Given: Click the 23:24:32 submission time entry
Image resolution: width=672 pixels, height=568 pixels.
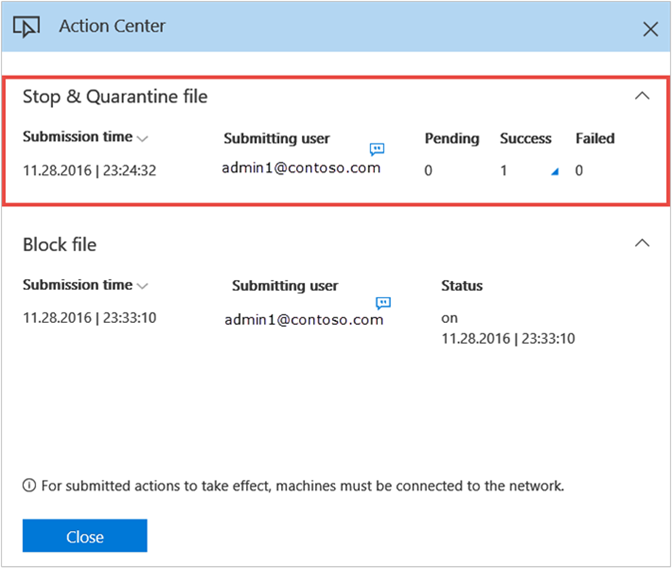Looking at the screenshot, I should [x=89, y=171].
